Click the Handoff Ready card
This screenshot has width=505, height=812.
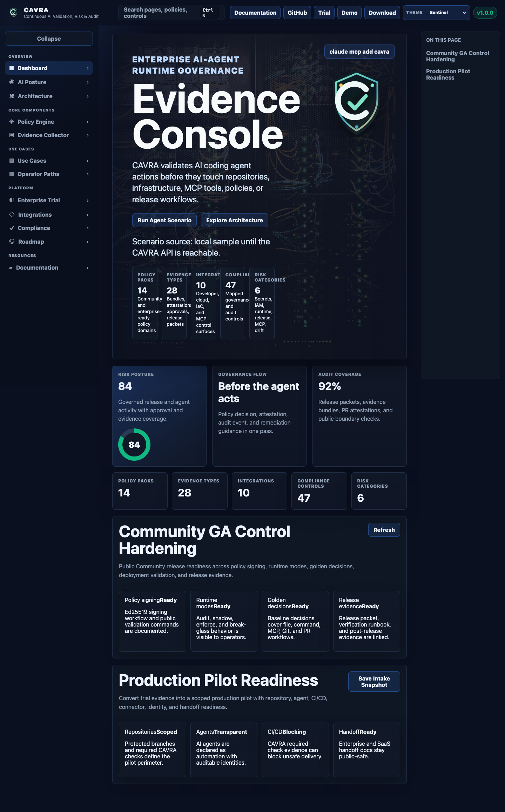(x=366, y=750)
